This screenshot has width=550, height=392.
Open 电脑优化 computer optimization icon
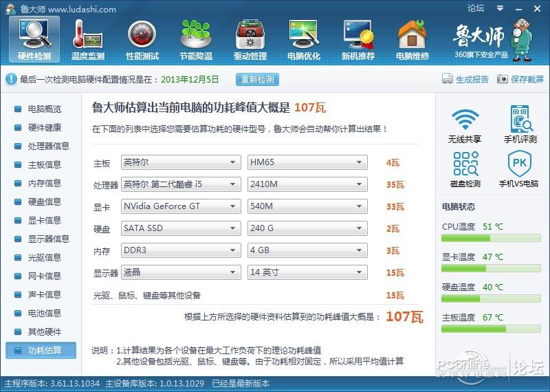(x=304, y=39)
